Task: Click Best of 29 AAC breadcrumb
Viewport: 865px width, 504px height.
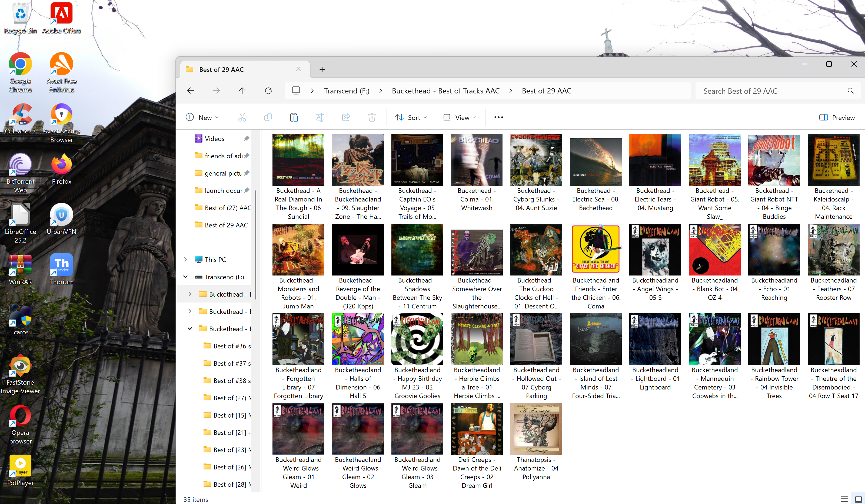Action: (x=547, y=90)
